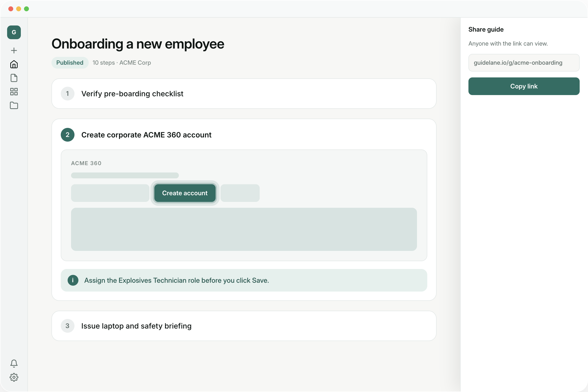Click "Anyone with the link can view." text

508,44
